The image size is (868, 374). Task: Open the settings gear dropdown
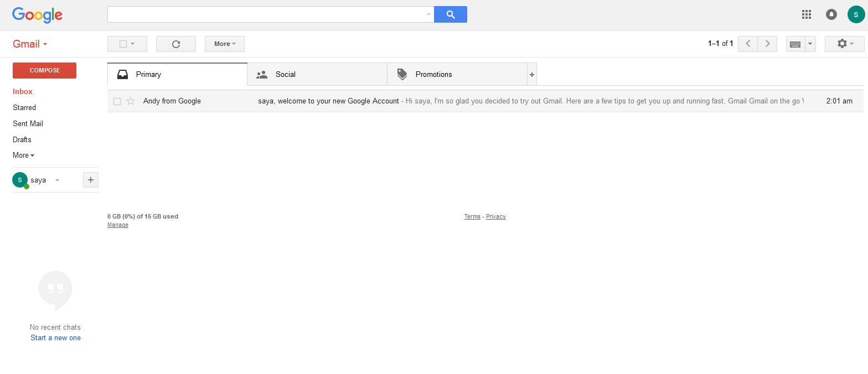tap(845, 44)
